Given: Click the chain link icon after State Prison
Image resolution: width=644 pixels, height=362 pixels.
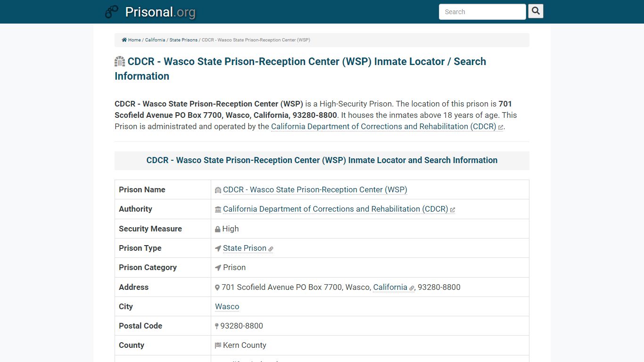Looking at the screenshot, I should click(271, 249).
